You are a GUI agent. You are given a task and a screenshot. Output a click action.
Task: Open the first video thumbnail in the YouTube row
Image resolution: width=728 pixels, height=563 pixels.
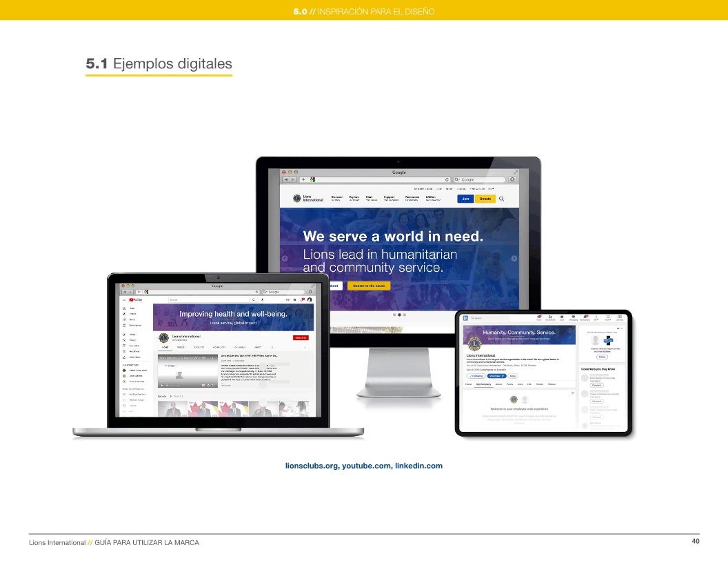173,408
